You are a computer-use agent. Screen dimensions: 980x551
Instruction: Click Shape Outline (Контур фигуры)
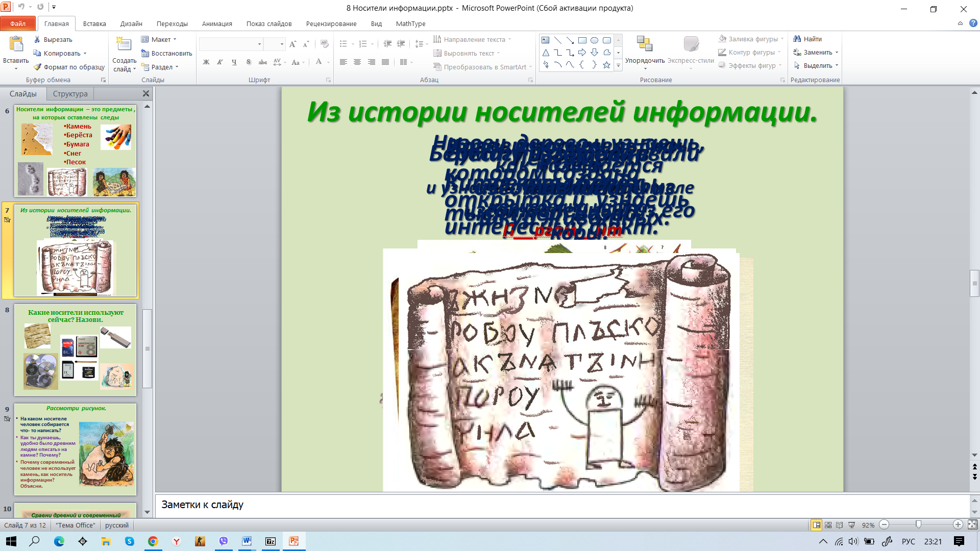tap(749, 52)
